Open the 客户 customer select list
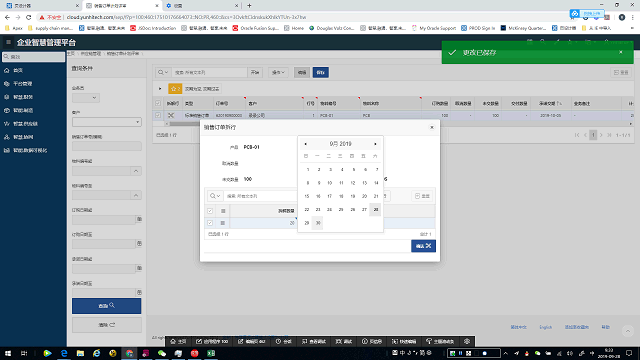 [x=107, y=122]
